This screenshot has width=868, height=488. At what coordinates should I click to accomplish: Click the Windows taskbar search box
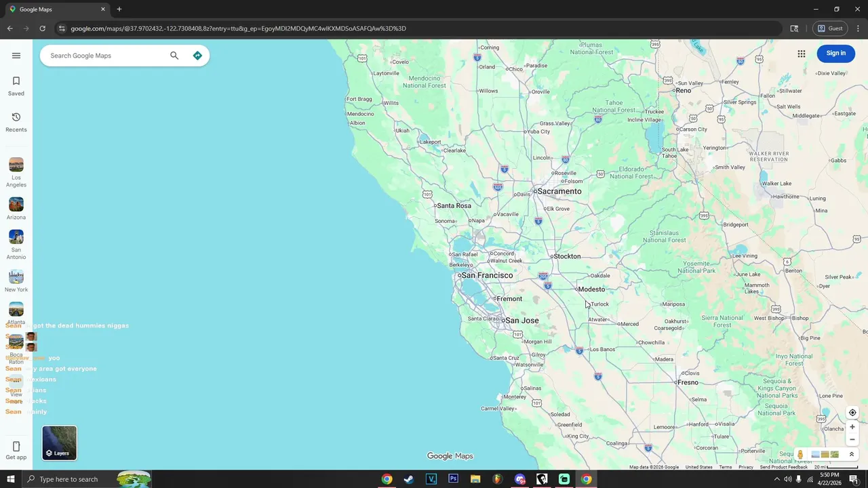pos(87,479)
